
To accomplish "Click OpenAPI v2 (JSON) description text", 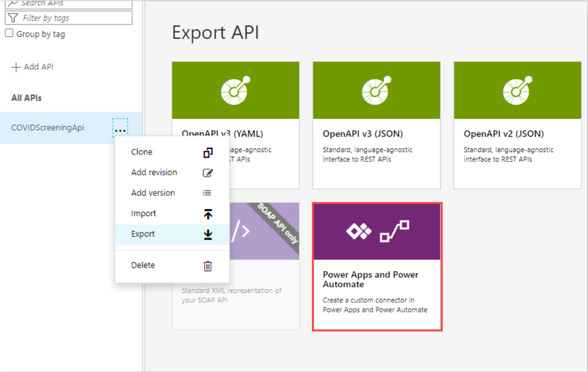I will [509, 154].
